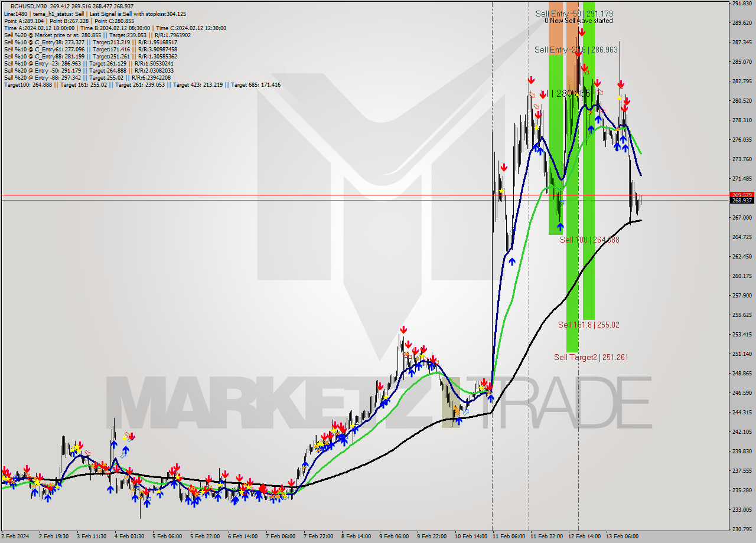Click the 280.855 level label
The image size is (756, 543).
[x=570, y=93]
